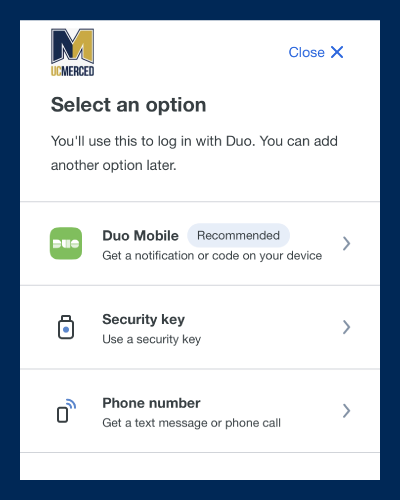Click the UCMERCED wordmark under the logo

[x=72, y=71]
